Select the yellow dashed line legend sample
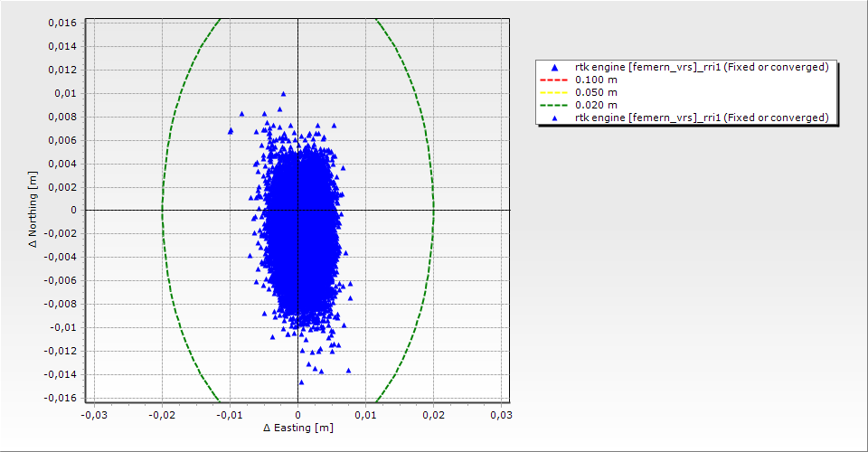This screenshot has width=868, height=452. pyautogui.click(x=555, y=92)
